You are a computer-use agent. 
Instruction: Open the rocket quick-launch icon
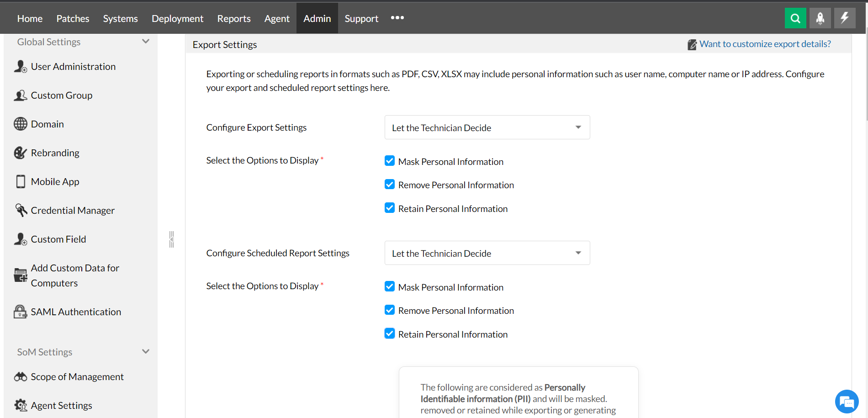[820, 18]
